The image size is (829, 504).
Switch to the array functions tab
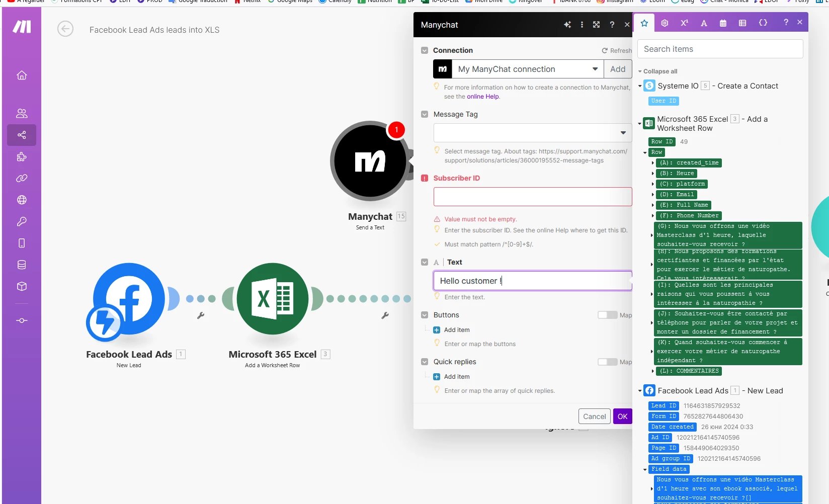742,23
